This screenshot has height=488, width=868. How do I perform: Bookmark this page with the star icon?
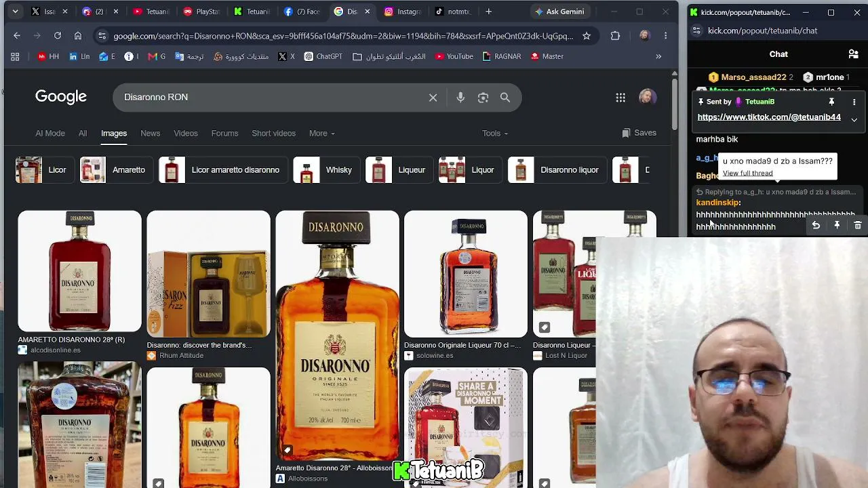[587, 36]
